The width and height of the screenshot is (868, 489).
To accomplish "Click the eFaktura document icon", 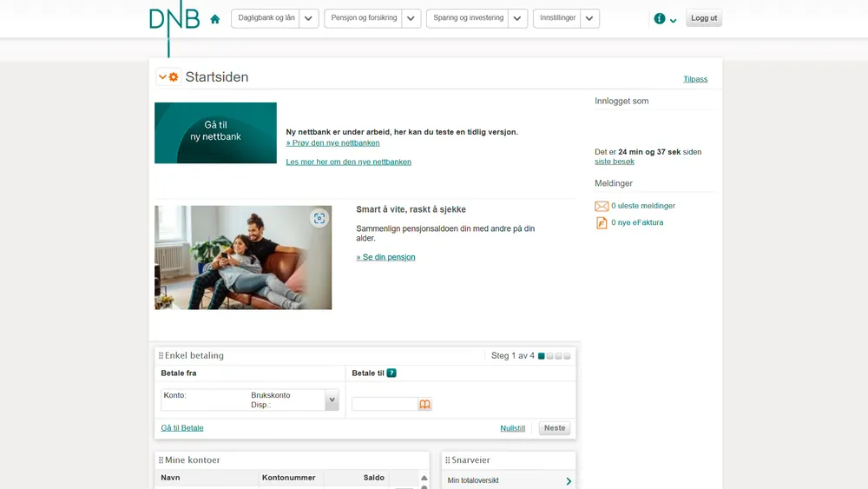I will pos(602,223).
